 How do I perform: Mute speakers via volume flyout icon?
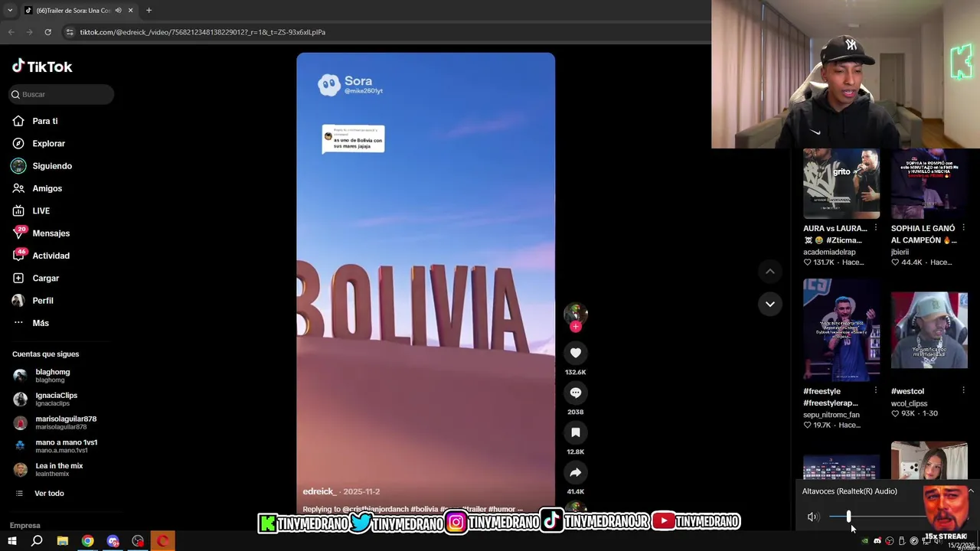coord(813,517)
